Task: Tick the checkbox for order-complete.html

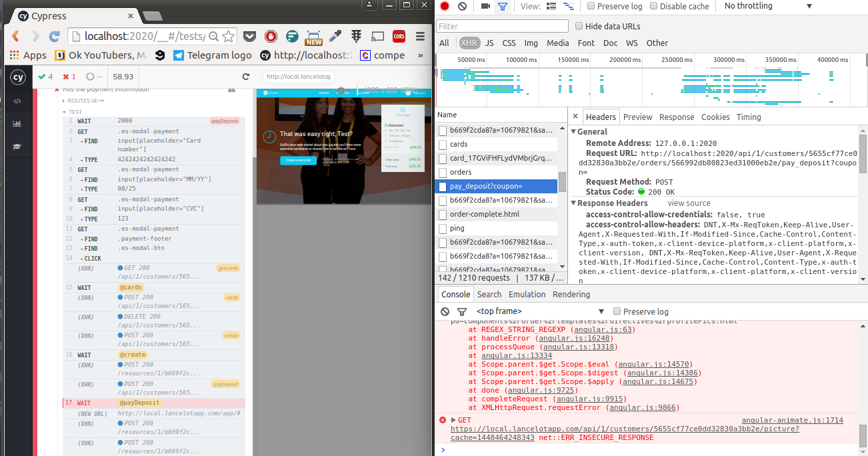Action: [443, 214]
